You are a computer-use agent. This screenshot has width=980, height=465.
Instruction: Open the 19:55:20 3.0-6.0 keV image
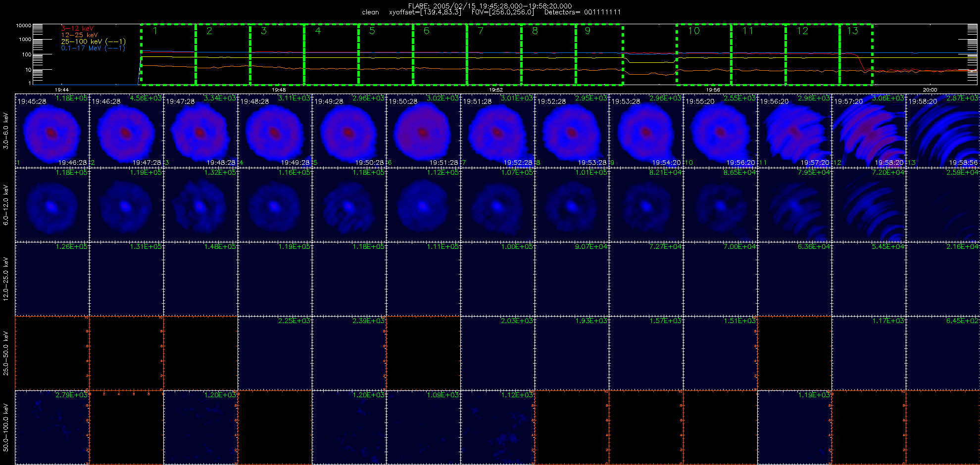[720, 131]
